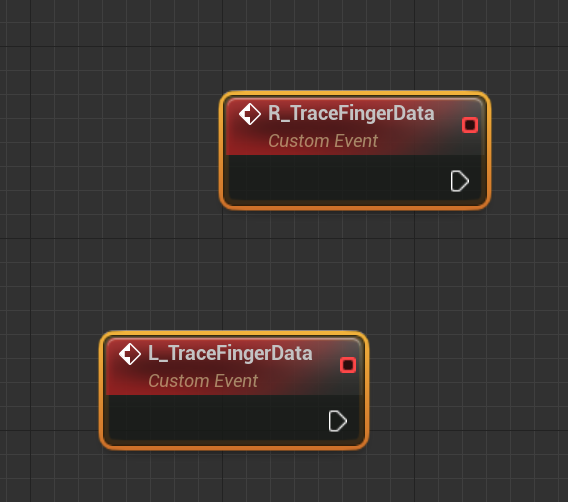Click L_TraceFingerData red delegate output pin
The width and height of the screenshot is (568, 502).
pyautogui.click(x=348, y=365)
